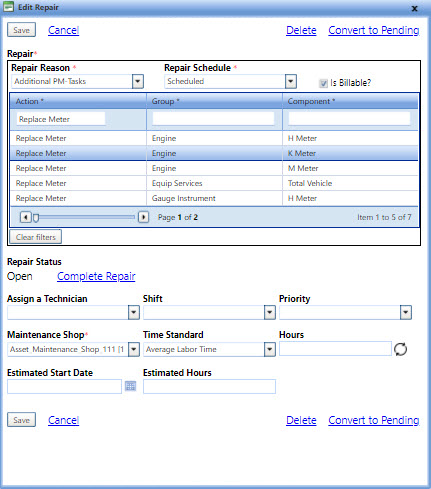Toggle the Is Billable checkbox
Screen dimensions: 431x489
tap(323, 83)
